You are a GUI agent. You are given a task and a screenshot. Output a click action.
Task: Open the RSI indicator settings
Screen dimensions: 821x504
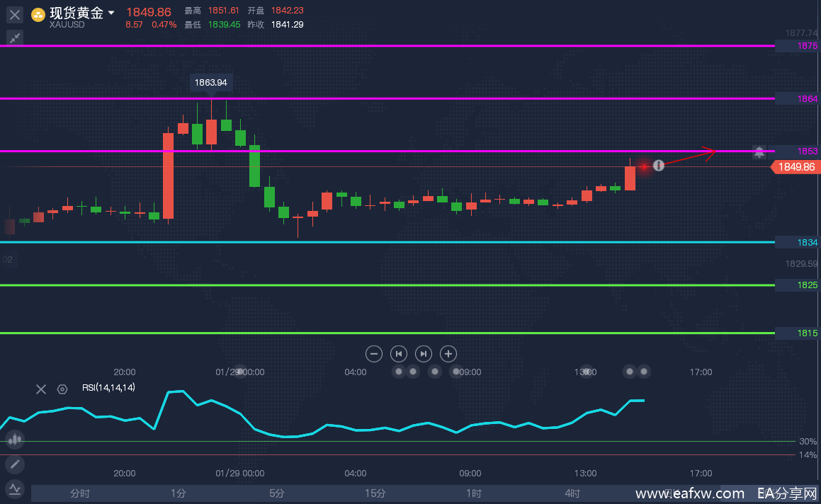[62, 389]
